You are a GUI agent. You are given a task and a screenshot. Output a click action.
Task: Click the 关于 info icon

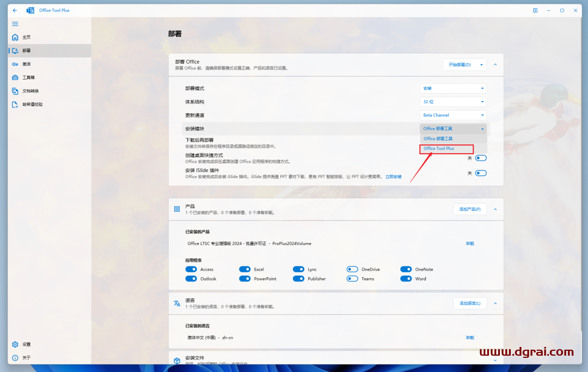15,358
